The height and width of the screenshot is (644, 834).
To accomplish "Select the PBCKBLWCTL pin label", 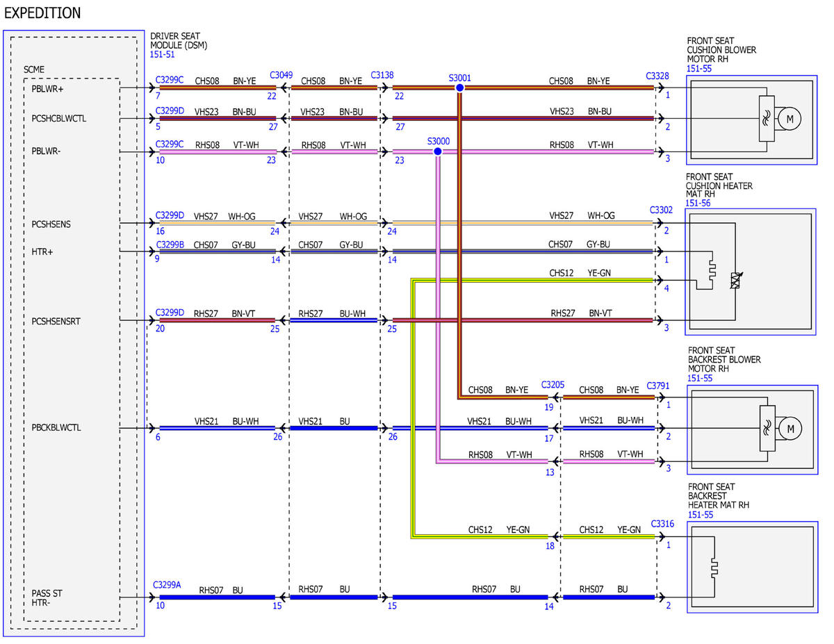I will pos(56,427).
